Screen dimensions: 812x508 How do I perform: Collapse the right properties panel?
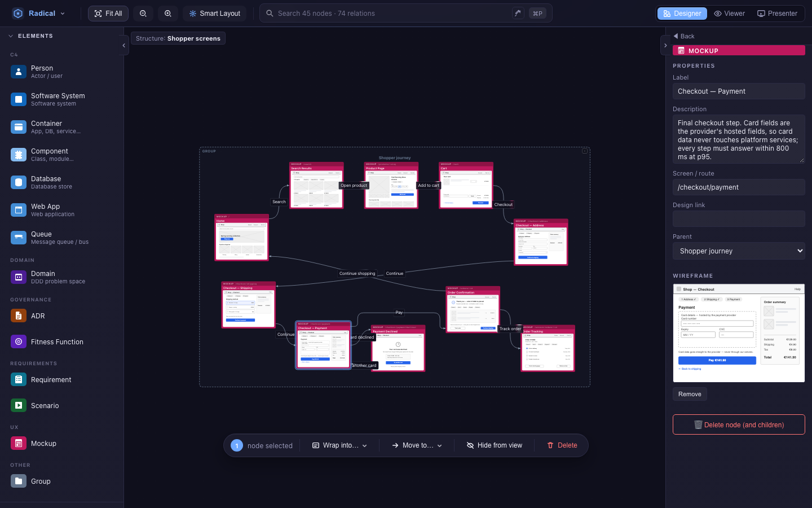click(x=665, y=45)
